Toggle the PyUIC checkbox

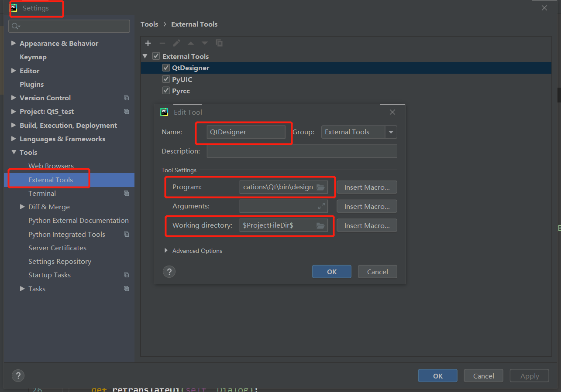(166, 79)
